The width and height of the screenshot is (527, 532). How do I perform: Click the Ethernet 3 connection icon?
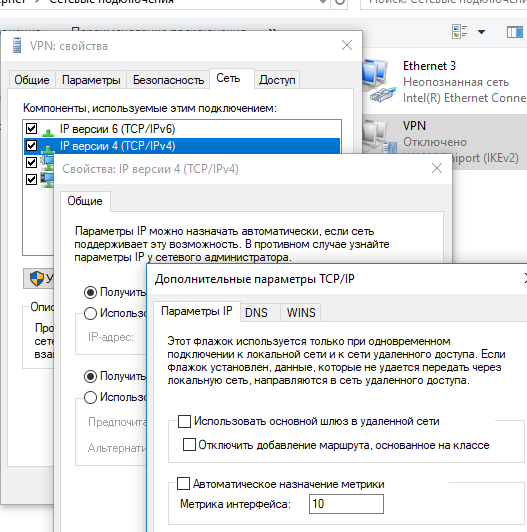(379, 81)
